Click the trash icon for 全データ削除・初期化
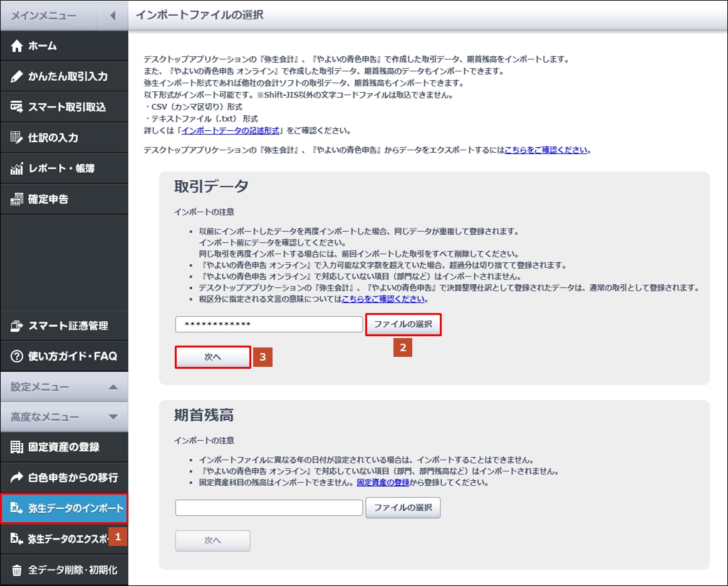 (17, 570)
